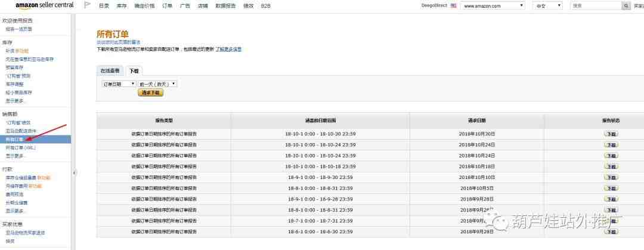The image size is (644, 250).
Task: Open 所有订单 (XML) in the sidebar
Action: [x=21, y=147]
